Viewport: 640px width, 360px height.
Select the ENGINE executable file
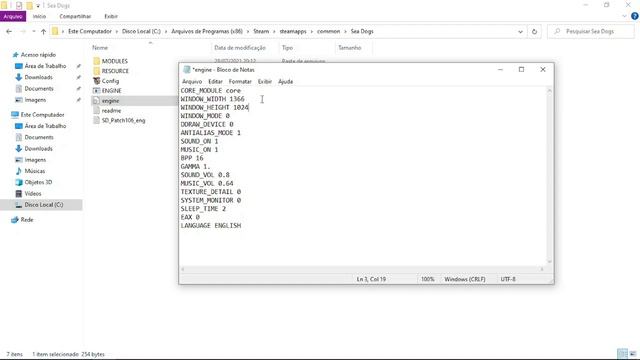tap(111, 91)
